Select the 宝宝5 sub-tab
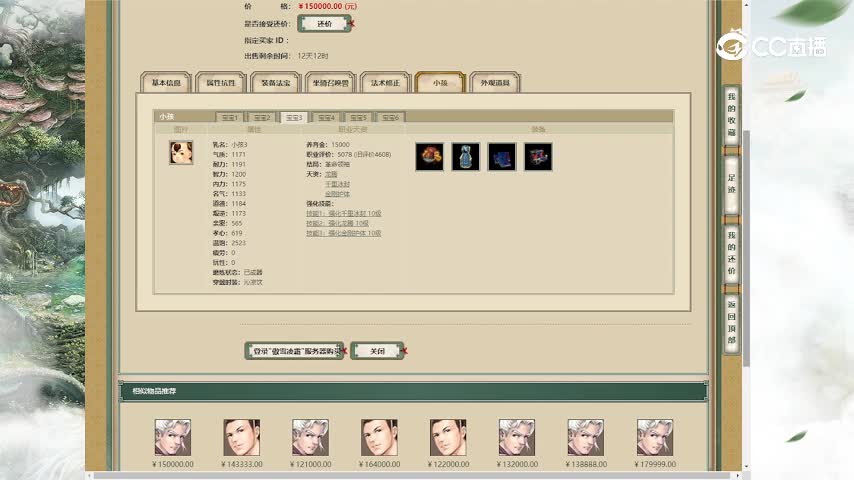 point(358,117)
